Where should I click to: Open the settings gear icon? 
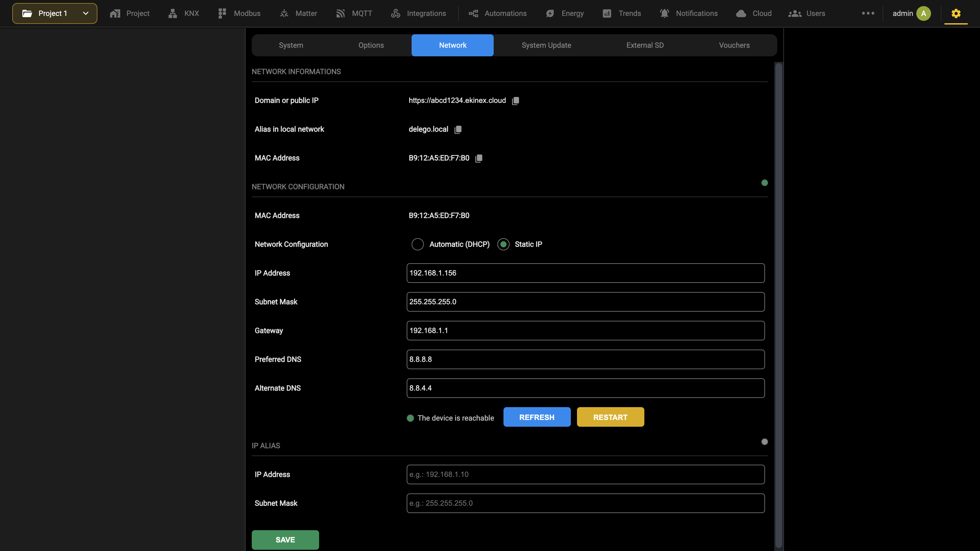tap(956, 14)
